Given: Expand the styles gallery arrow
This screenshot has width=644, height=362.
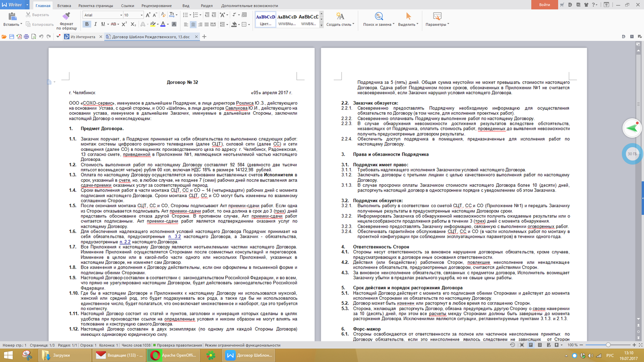Looking at the screenshot, I should coord(321,25).
